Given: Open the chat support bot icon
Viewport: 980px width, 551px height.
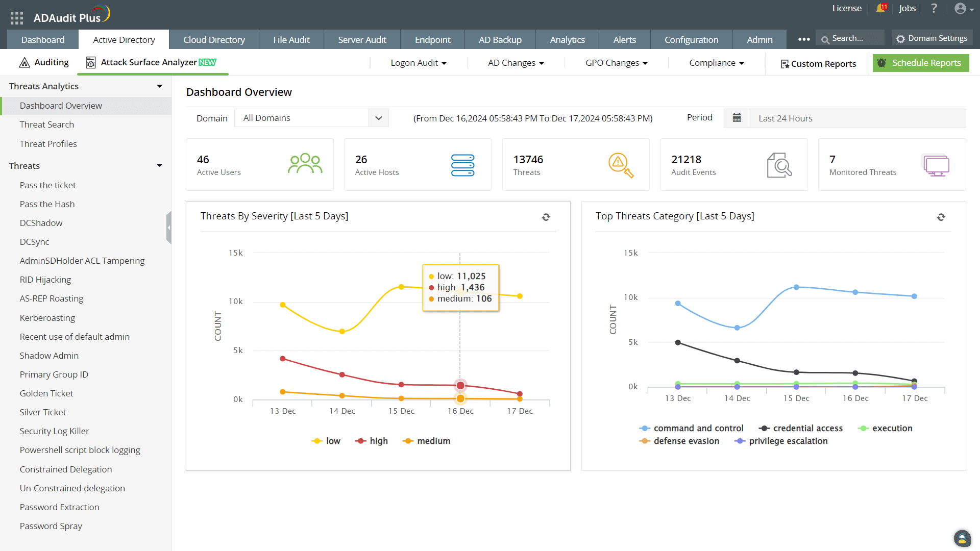Looking at the screenshot, I should pos(962,538).
